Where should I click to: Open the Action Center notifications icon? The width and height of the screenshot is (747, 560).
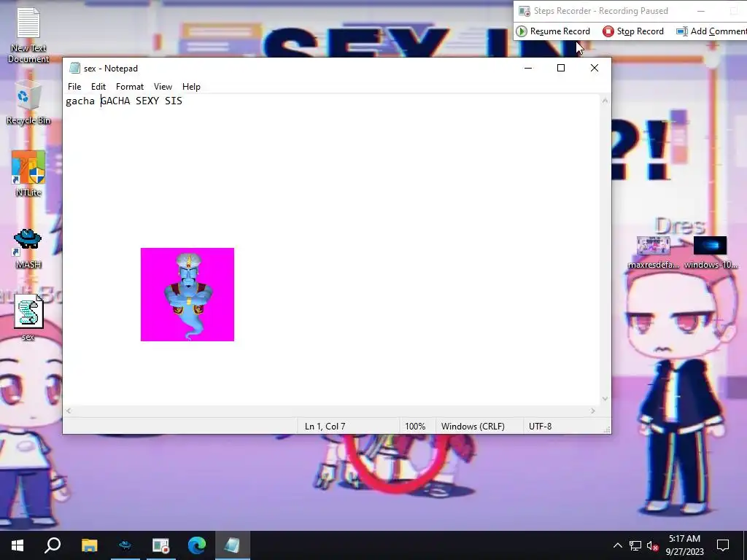pyautogui.click(x=723, y=545)
